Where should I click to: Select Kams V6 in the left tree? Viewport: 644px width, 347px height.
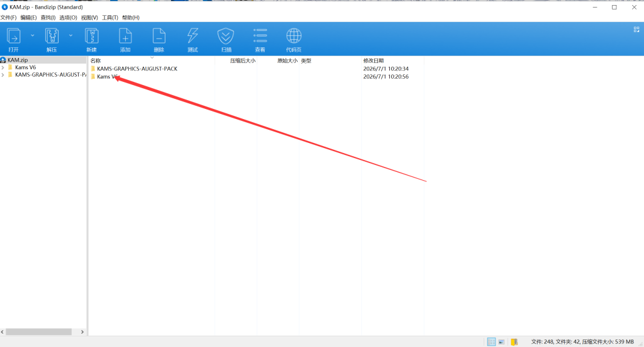tap(25, 67)
